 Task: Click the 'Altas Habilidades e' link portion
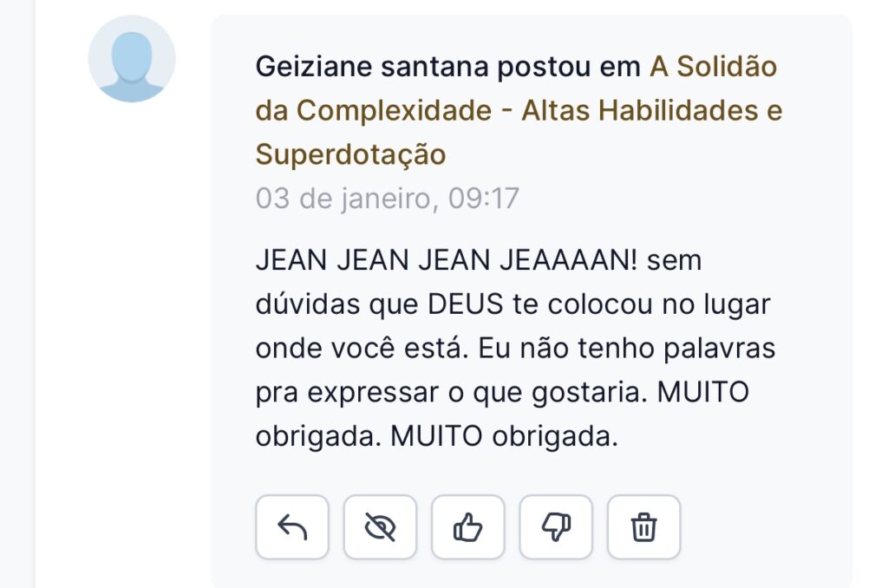tap(651, 111)
